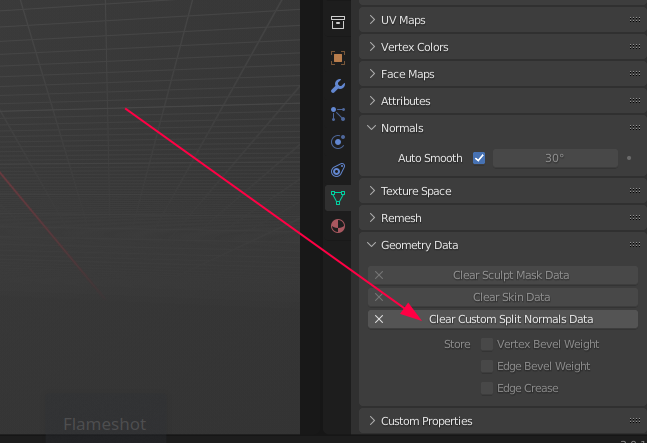Toggle the Edge Crease checkbox

(487, 388)
